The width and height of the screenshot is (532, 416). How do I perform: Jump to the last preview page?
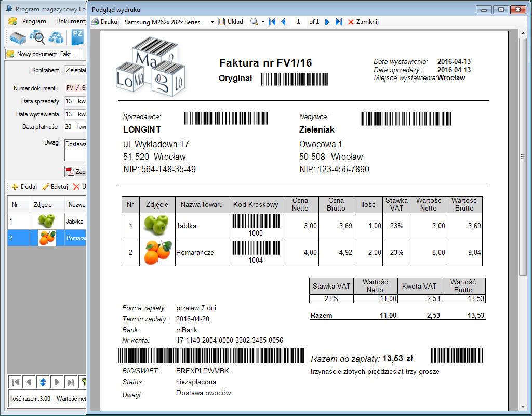339,22
